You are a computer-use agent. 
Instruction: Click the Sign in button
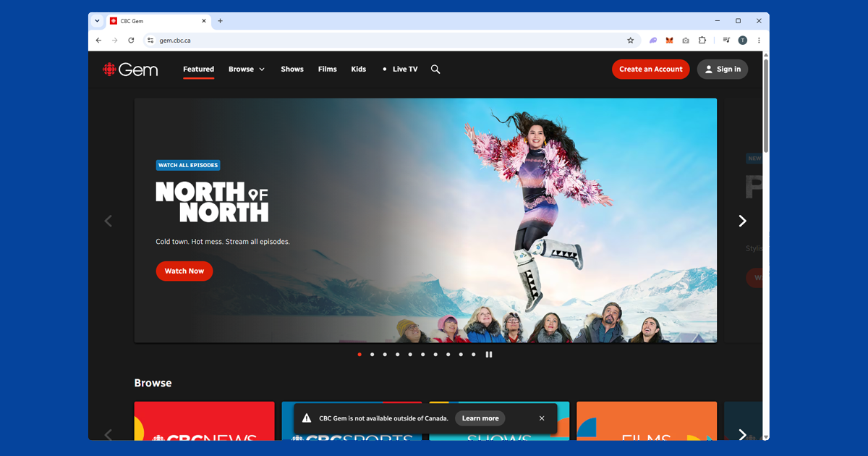coord(723,69)
